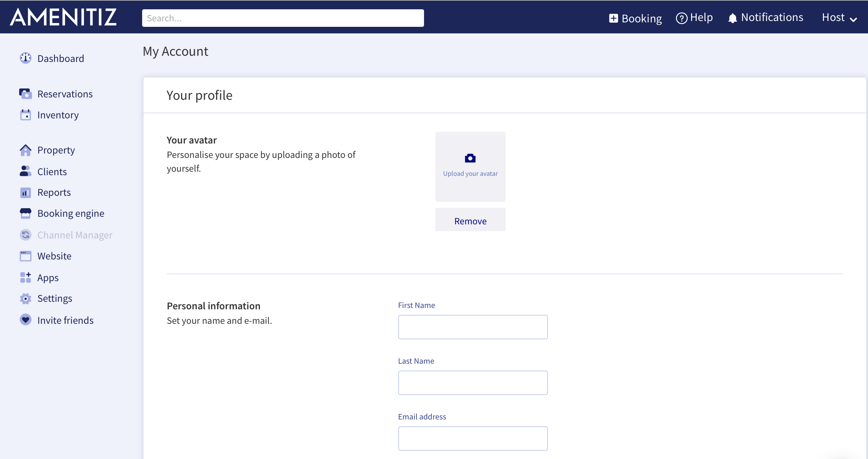
Task: Click into the Last Name field
Action: click(473, 383)
